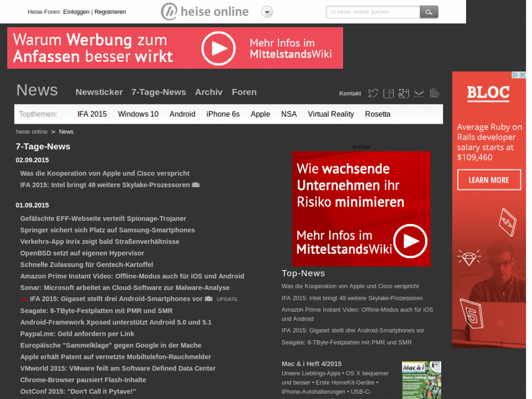The height and width of the screenshot is (399, 532).
Task: Click the newsletter envelope icon
Action: coord(419,93)
